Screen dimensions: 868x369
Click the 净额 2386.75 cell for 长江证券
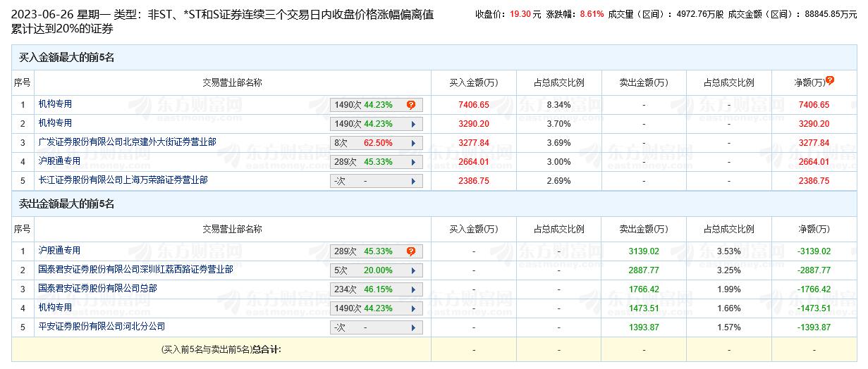click(814, 181)
